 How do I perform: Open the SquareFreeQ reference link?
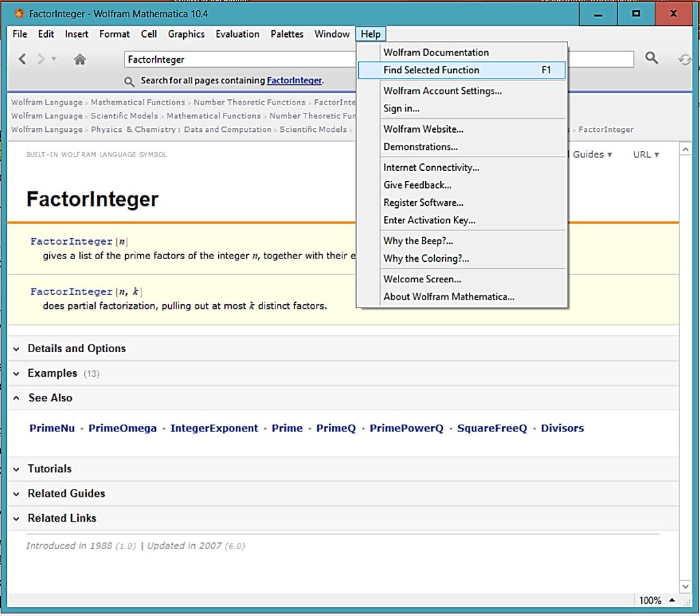point(492,428)
